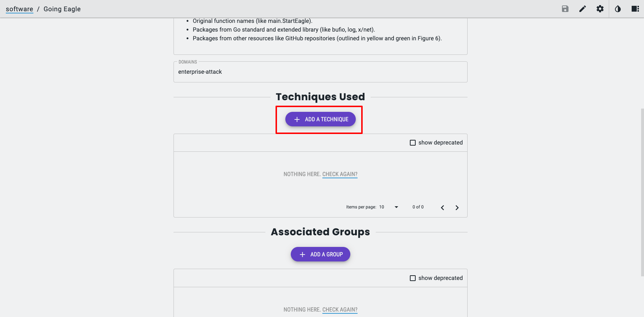Click the Domains field showing enterprise-attack

[320, 72]
